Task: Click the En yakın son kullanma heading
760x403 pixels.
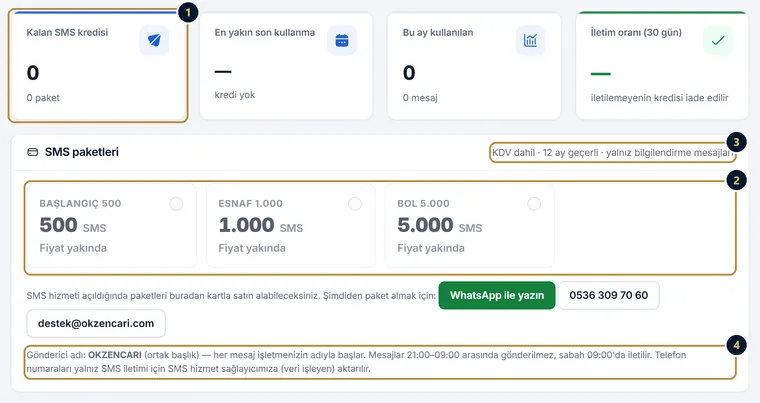Action: pyautogui.click(x=265, y=32)
